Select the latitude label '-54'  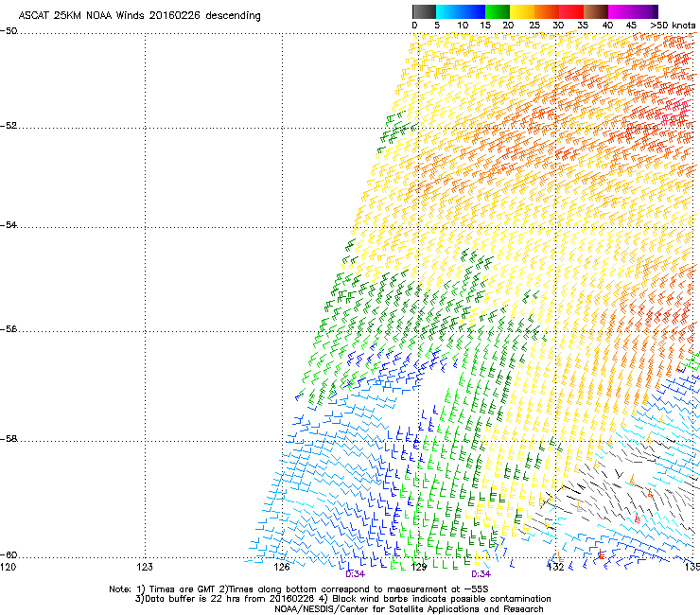point(9,224)
